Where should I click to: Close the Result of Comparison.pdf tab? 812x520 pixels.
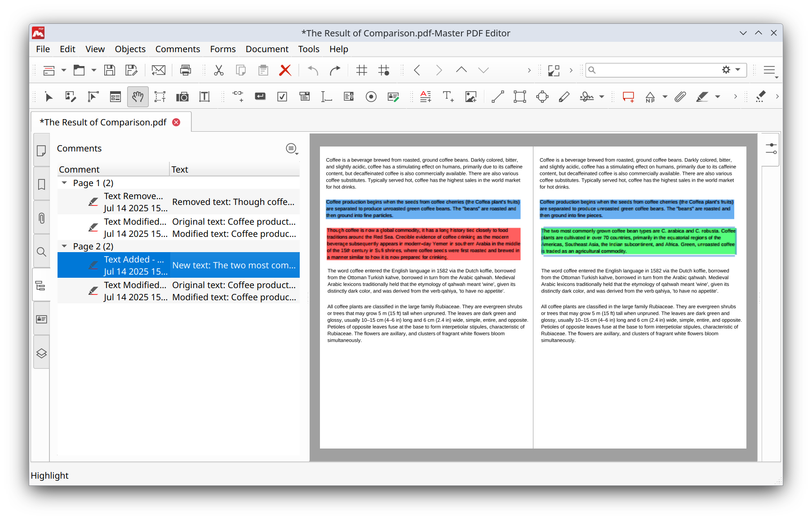coord(177,122)
